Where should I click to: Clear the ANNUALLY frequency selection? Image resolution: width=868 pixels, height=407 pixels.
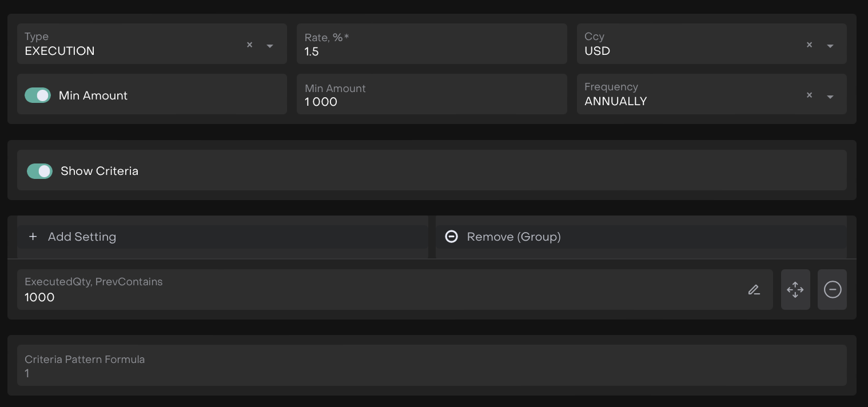coord(809,95)
